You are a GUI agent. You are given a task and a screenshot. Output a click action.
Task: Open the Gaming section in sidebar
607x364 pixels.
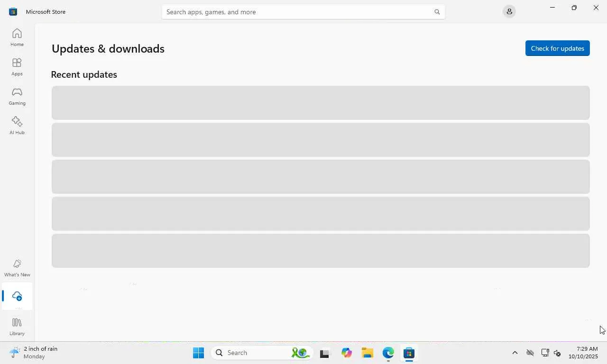17,96
